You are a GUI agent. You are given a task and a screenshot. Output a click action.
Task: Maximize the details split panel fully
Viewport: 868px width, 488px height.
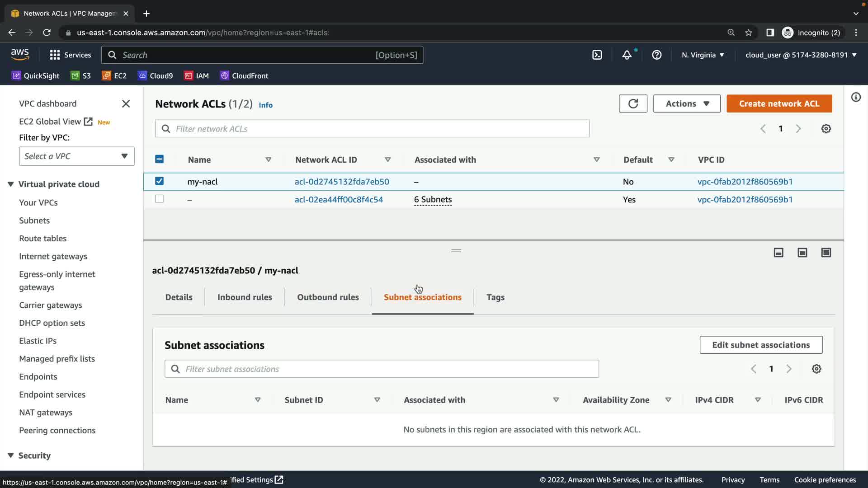coord(826,253)
